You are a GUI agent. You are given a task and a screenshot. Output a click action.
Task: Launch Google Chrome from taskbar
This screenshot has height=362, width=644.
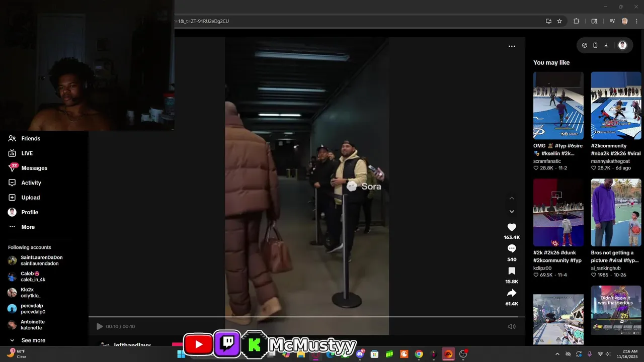pyautogui.click(x=419, y=354)
